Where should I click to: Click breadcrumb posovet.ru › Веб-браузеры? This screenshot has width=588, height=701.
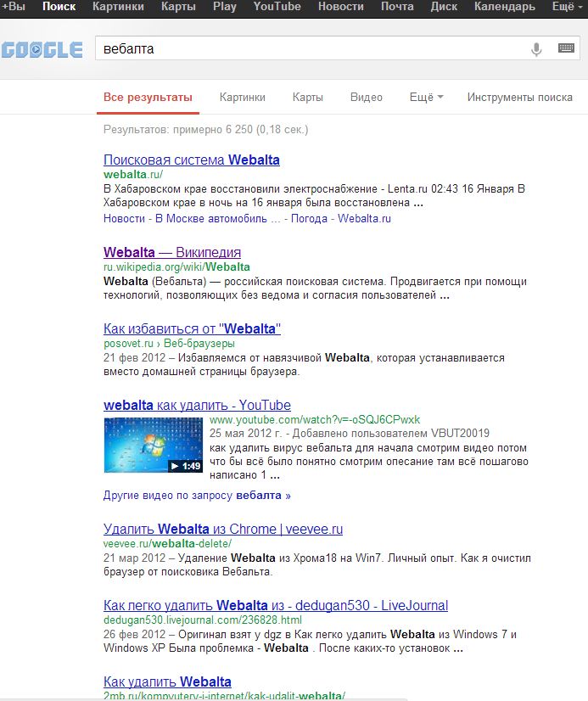(169, 344)
